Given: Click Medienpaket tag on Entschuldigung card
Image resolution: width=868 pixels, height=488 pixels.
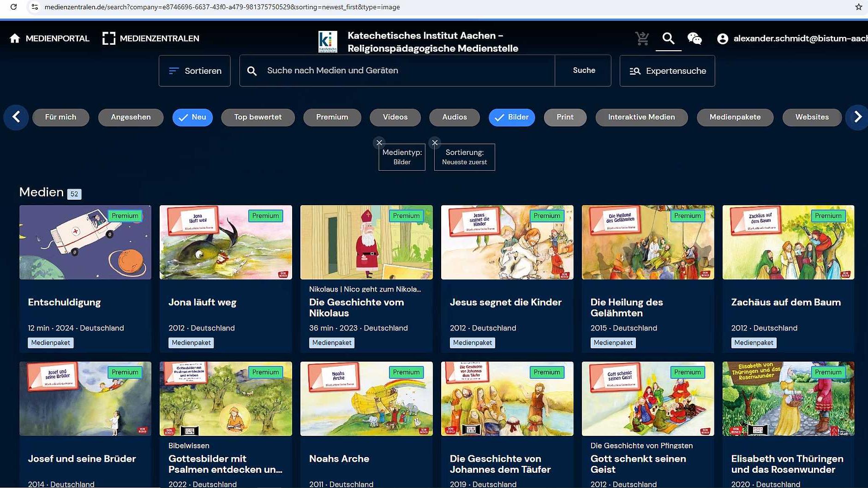Looking at the screenshot, I should tap(51, 343).
